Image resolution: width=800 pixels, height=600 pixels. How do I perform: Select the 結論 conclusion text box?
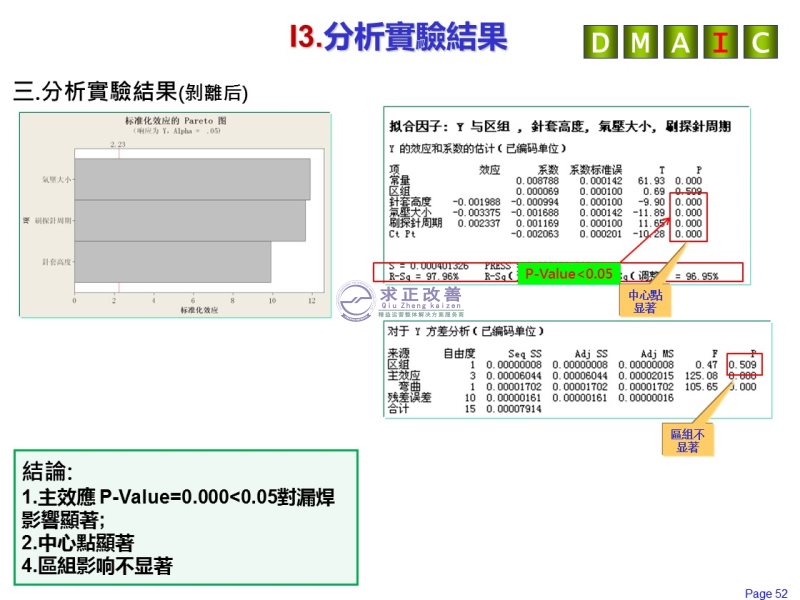pyautogui.click(x=188, y=517)
